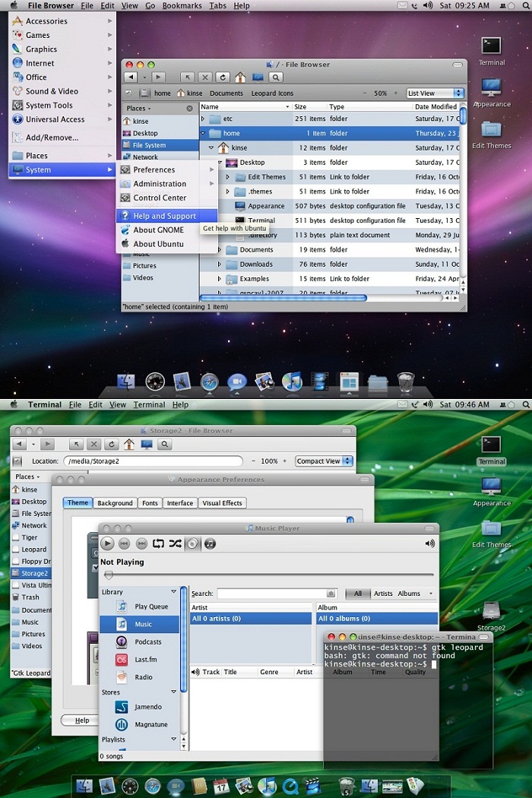Open Storage2 drive icon on the desktop
Image resolution: width=532 pixels, height=798 pixels.
tap(491, 611)
